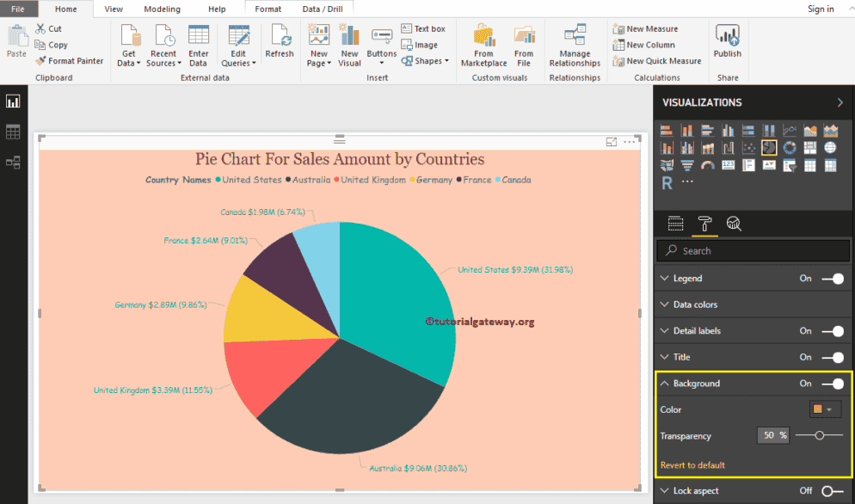Viewport: 855px width, 504px height.
Task: Open the Format ribbon tab
Action: tap(268, 9)
